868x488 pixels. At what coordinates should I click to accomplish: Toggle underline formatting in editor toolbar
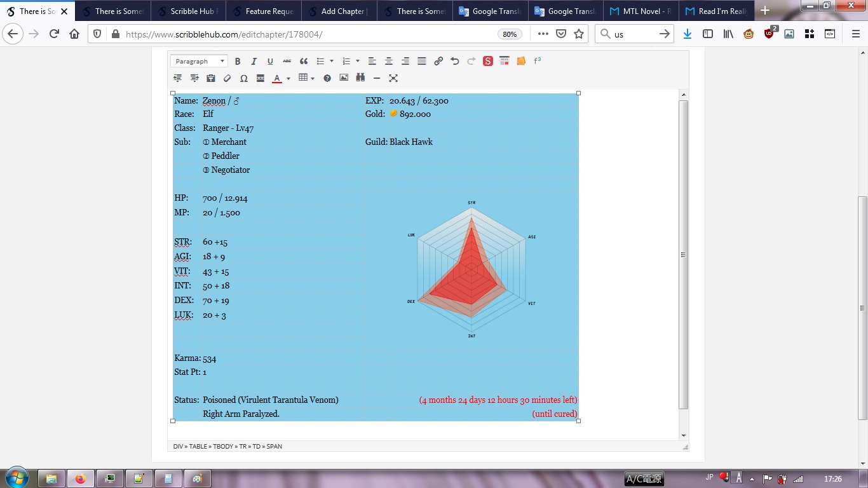pos(270,62)
